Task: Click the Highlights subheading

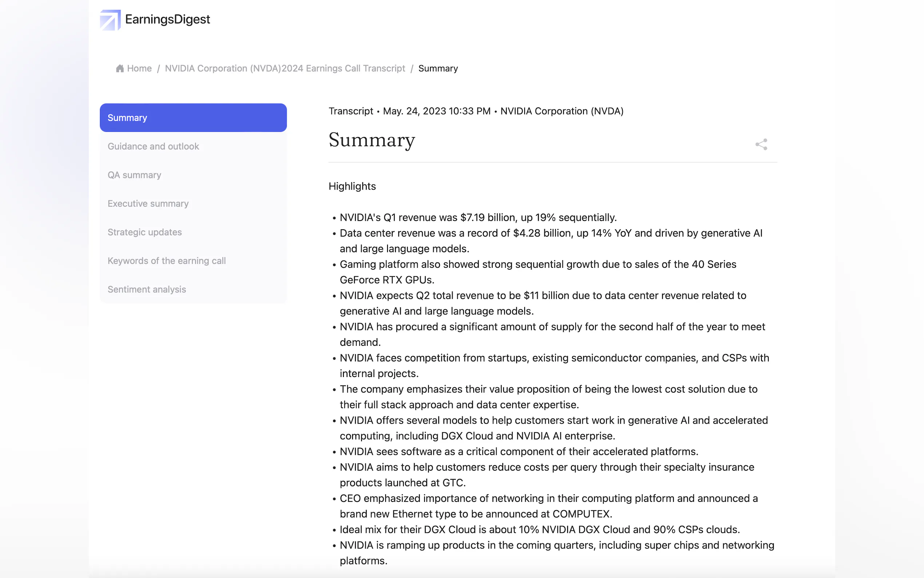Action: point(352,186)
